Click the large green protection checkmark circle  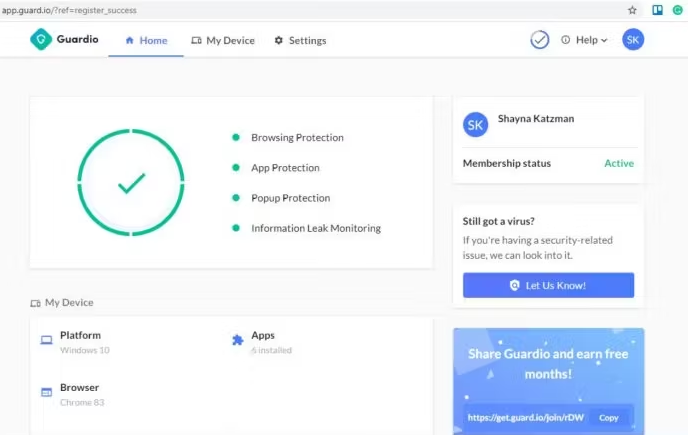(x=131, y=182)
